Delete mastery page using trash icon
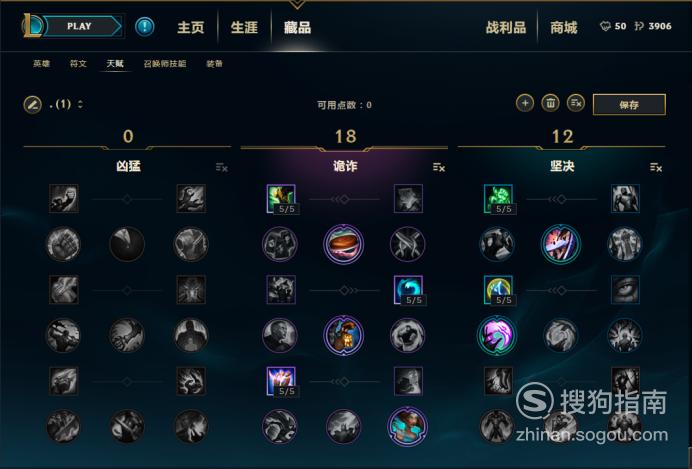 550,103
